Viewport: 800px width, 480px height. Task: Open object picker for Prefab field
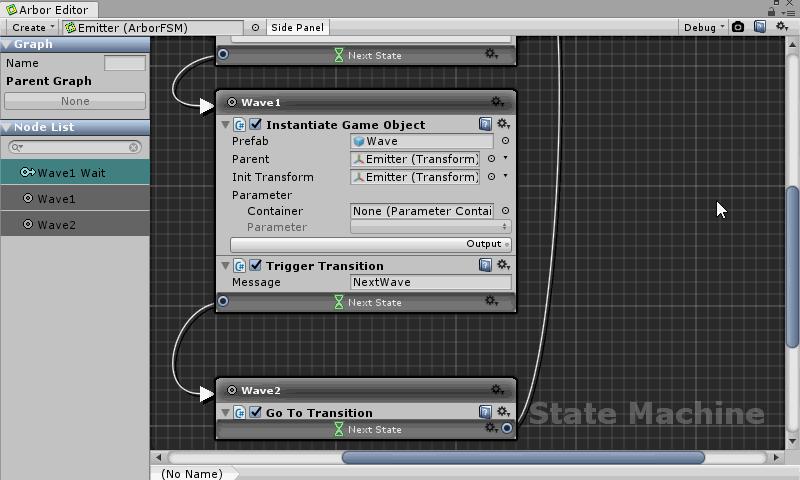(505, 141)
